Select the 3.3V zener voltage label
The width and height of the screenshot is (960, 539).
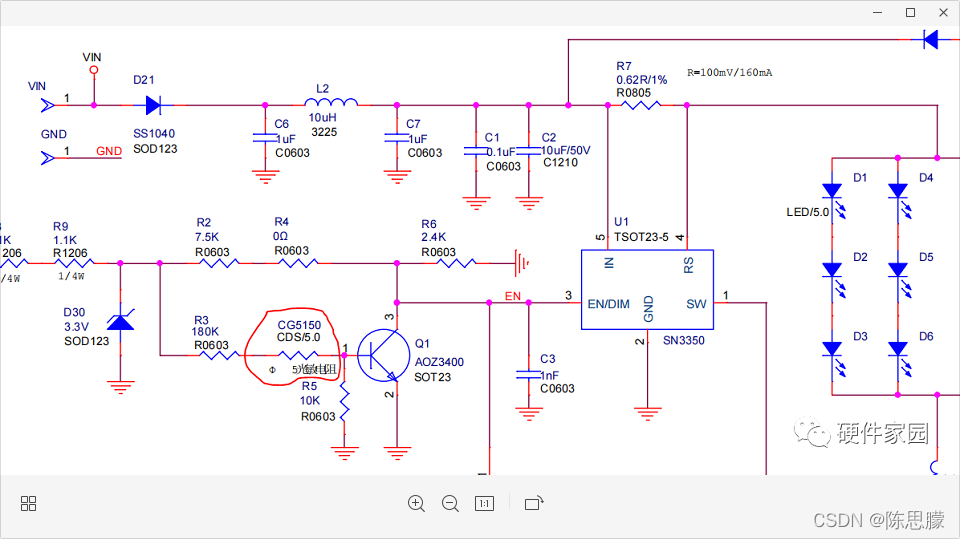tap(77, 326)
